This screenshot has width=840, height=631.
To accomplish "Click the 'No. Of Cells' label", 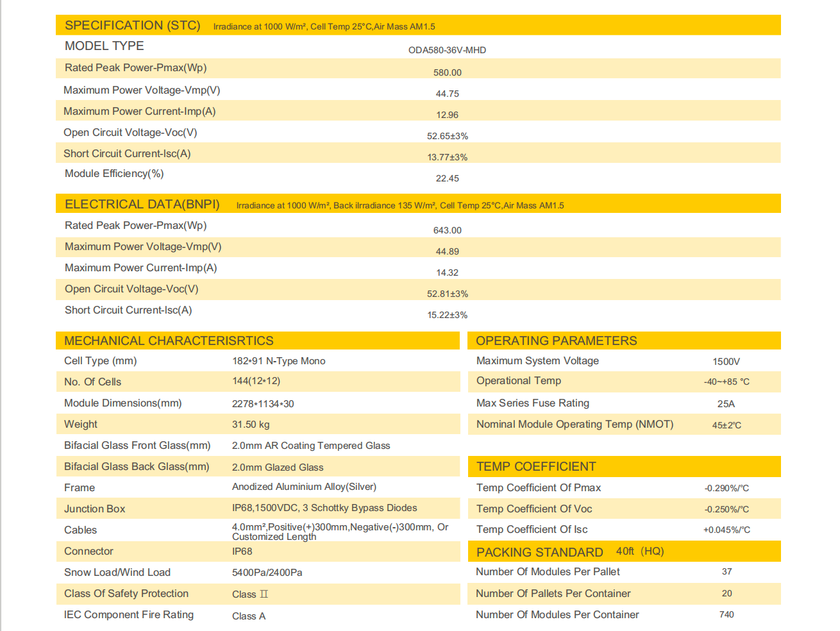I will coord(92,382).
